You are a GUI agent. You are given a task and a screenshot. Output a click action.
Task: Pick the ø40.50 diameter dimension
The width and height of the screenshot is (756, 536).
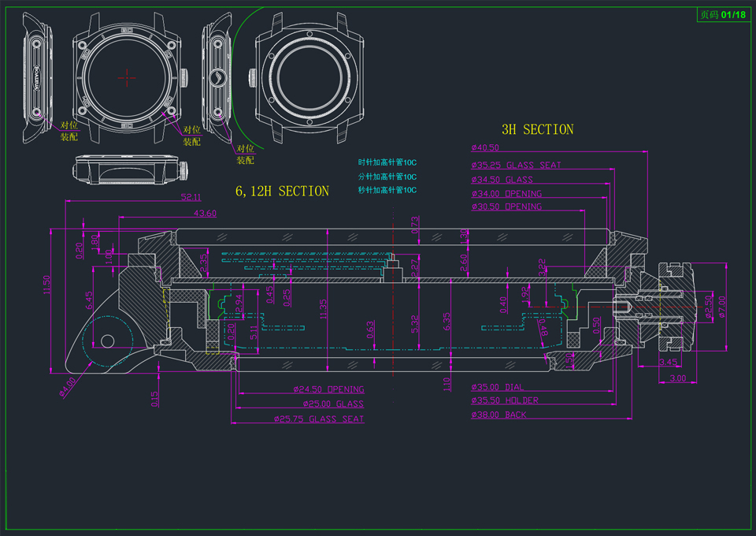click(x=485, y=147)
